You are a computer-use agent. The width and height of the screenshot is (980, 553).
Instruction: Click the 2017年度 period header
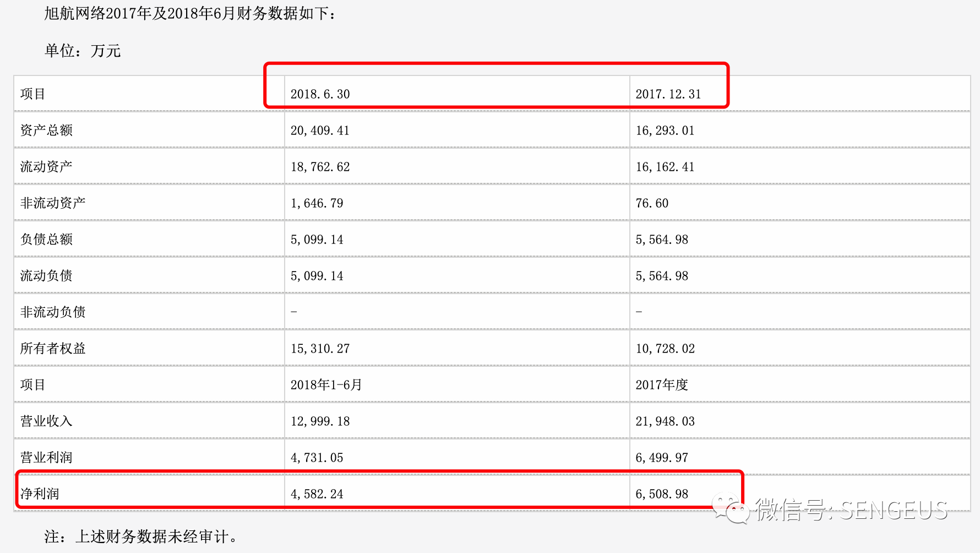coord(662,385)
